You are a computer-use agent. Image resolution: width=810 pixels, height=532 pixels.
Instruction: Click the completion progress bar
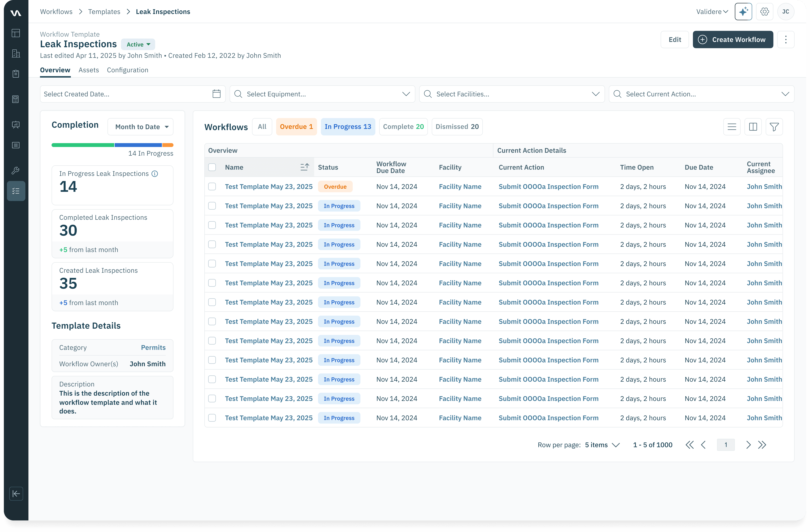112,145
